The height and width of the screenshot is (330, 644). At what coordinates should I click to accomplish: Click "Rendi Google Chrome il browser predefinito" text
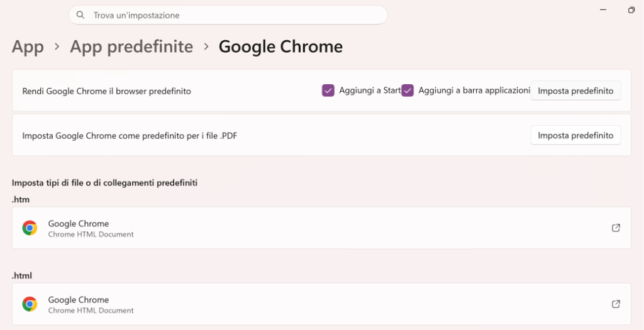tap(106, 91)
